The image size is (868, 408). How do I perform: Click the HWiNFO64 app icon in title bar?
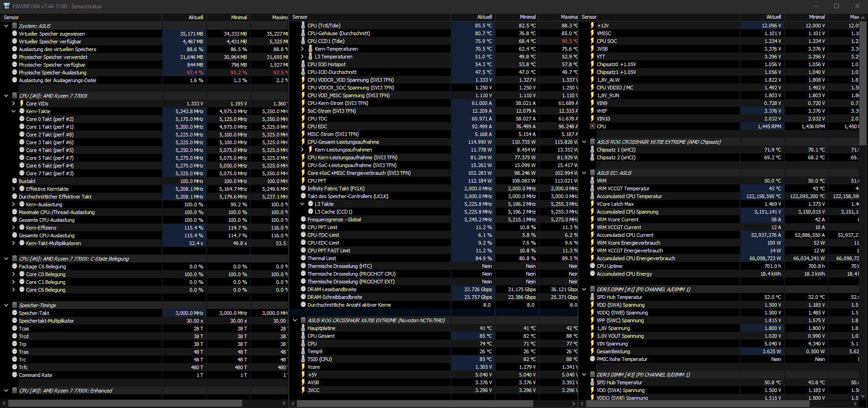(x=6, y=6)
